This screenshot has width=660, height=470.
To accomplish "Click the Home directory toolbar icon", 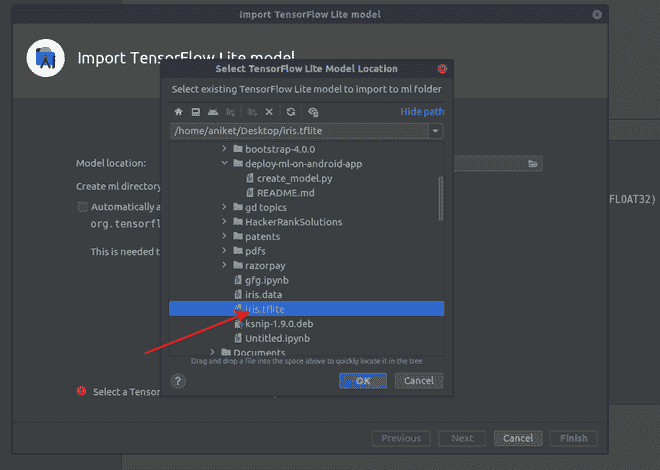I will point(179,112).
